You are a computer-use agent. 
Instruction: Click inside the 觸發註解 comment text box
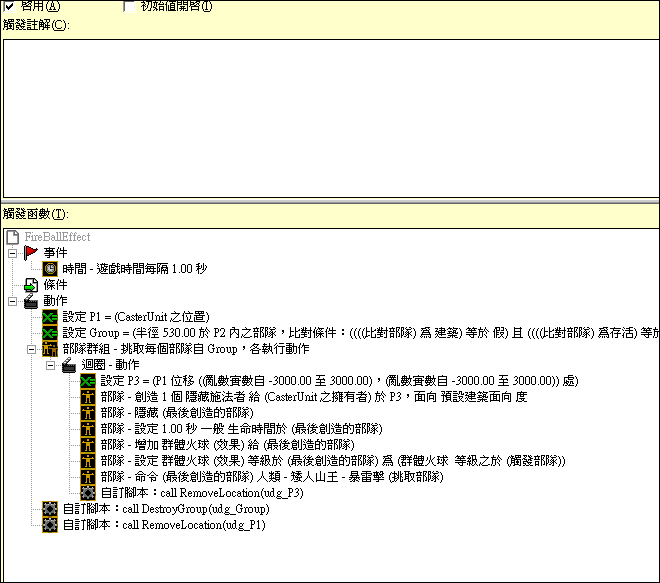pyautogui.click(x=328, y=110)
